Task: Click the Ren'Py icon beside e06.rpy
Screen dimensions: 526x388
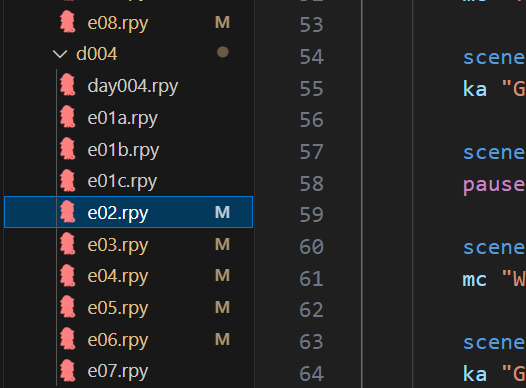Action: click(68, 339)
